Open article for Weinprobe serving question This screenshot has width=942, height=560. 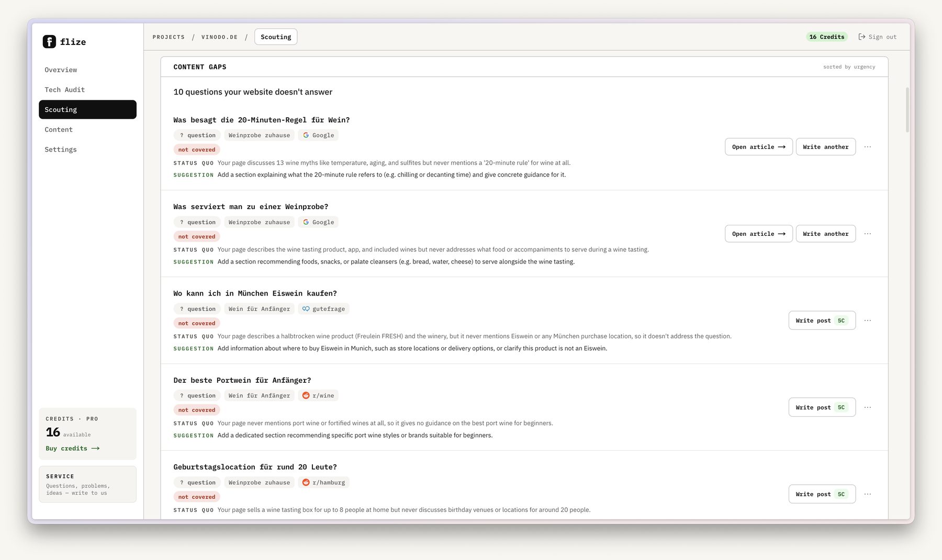click(x=759, y=234)
